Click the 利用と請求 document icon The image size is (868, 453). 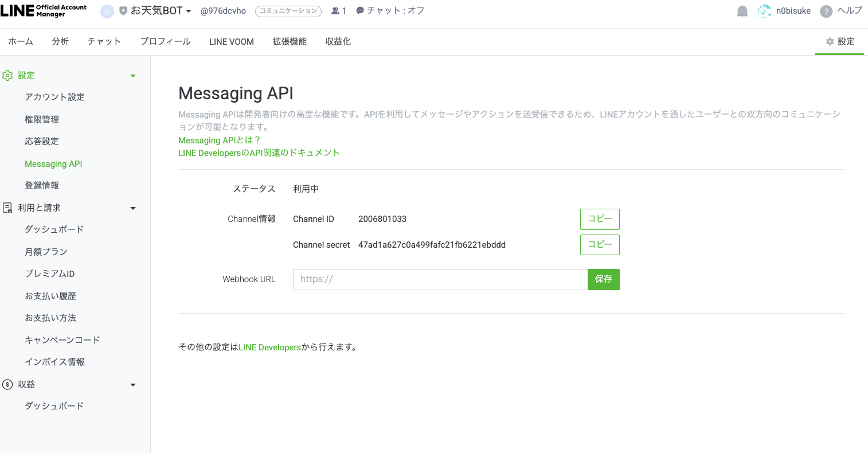point(7,208)
